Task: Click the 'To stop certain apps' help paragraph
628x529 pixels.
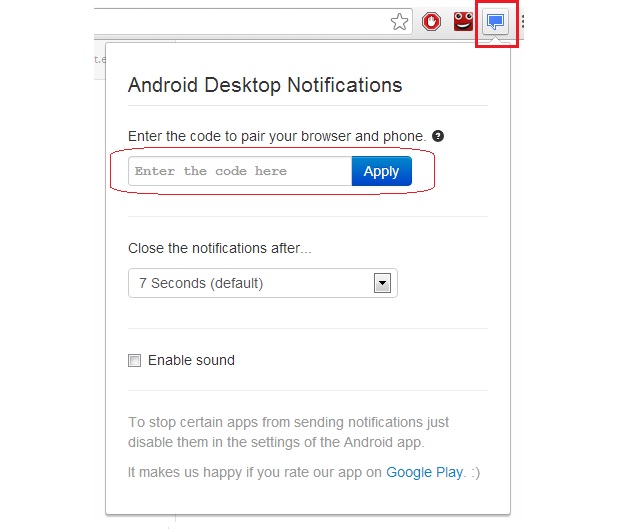Action: coord(288,432)
